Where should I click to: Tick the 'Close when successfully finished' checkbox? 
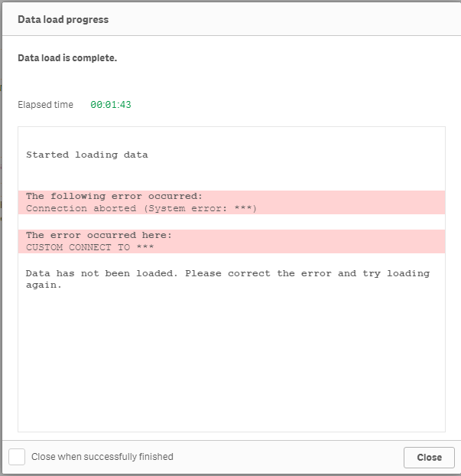click(x=17, y=457)
